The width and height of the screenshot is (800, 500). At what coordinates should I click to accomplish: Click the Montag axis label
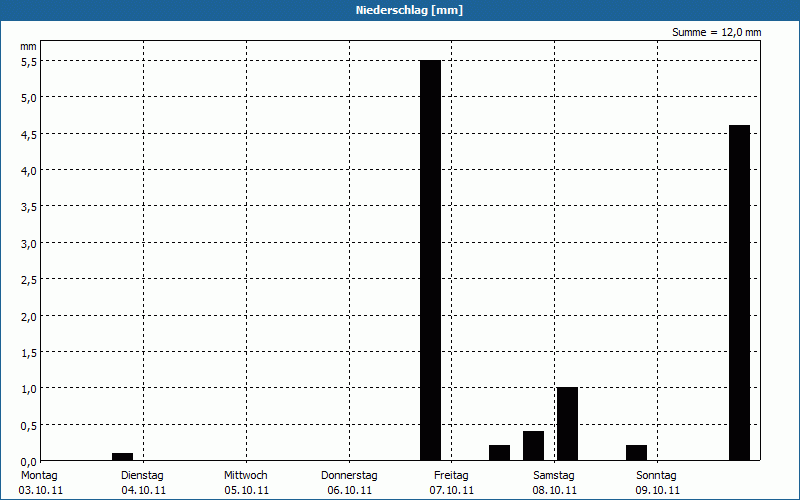(x=39, y=476)
